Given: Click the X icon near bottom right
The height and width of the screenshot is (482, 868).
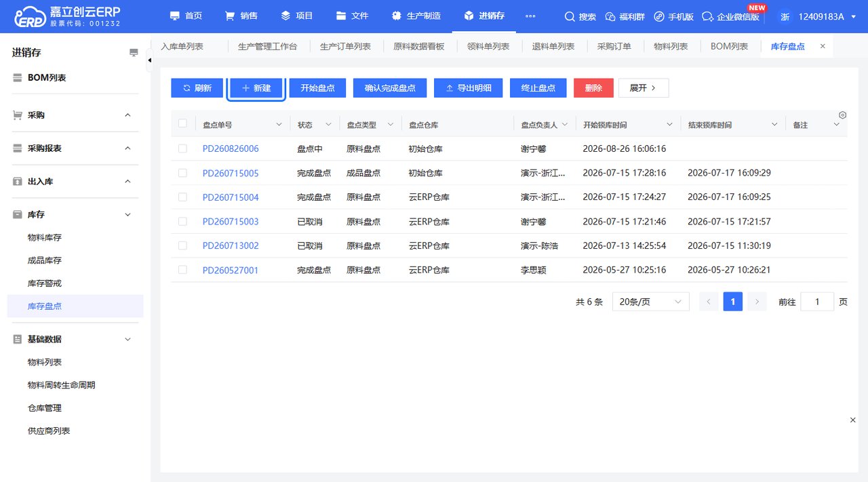Looking at the screenshot, I should point(852,420).
